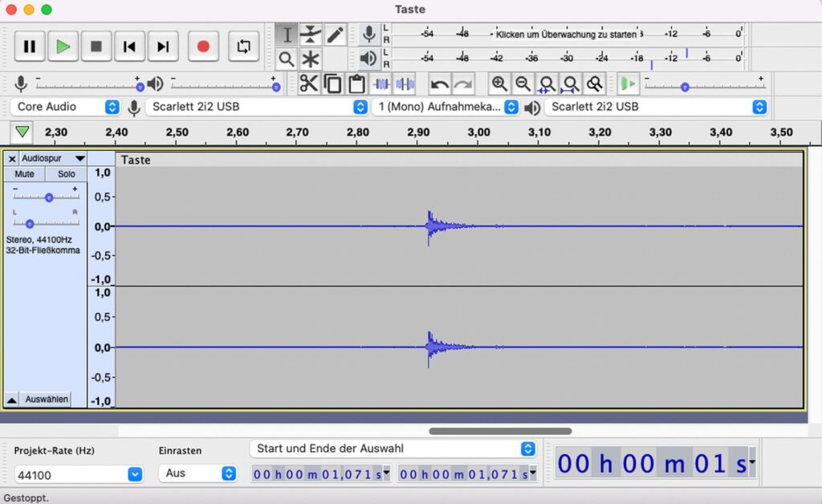Toggle Mute on the audio track
The width and height of the screenshot is (822, 504).
tap(24, 174)
